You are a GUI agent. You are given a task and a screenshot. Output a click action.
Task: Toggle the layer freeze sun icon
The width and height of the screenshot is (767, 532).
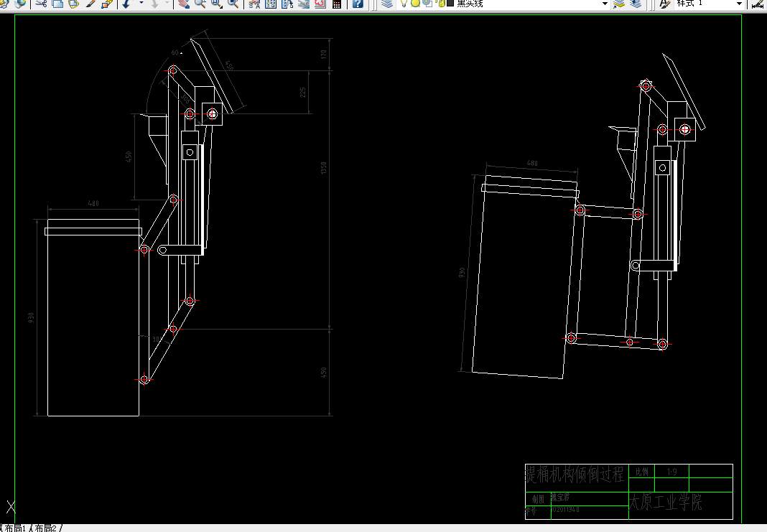415,4
